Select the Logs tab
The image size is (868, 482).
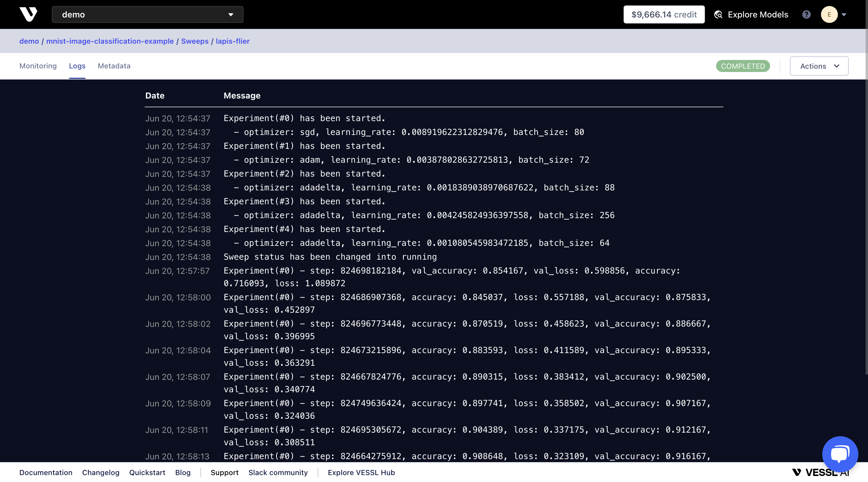77,66
